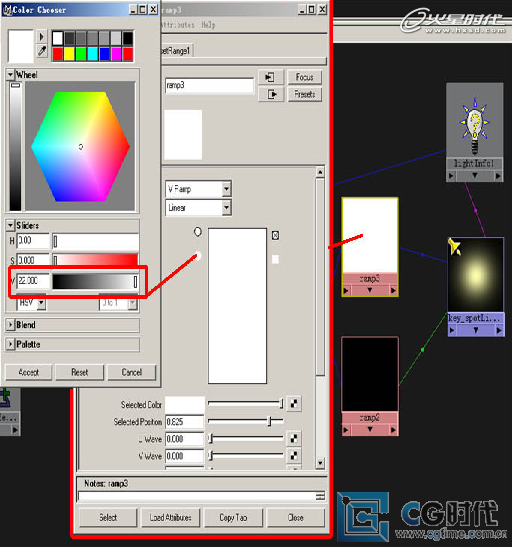Click the large white ramp gradient preview
Viewport: 512px width, 547px height.
pos(238,306)
